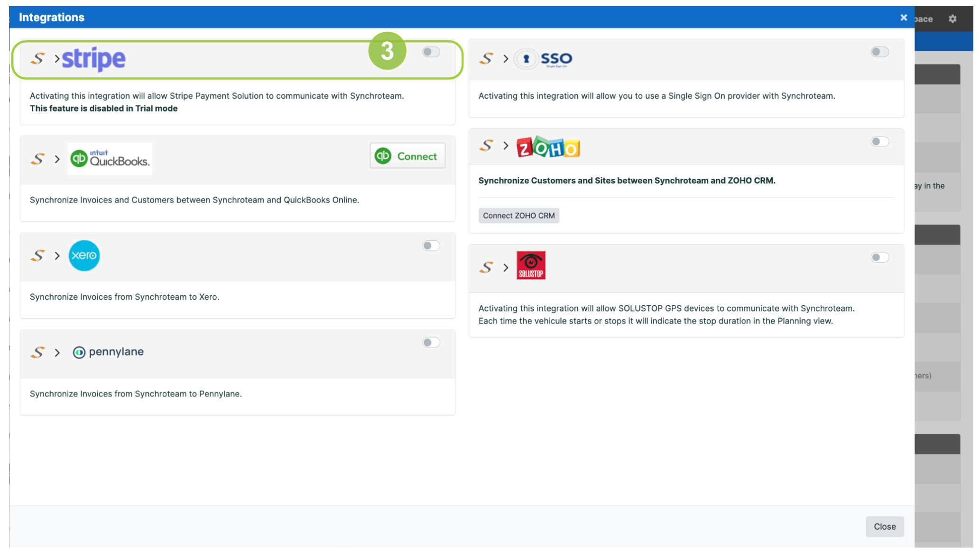
Task: Click chevron arrow before SSO logo
Action: point(506,59)
